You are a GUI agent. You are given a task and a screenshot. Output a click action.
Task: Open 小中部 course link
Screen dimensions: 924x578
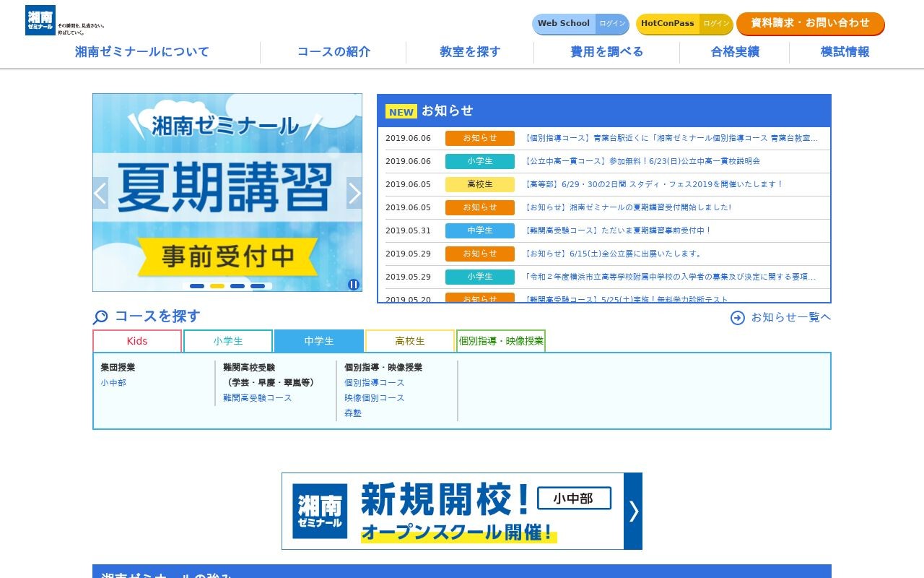click(x=113, y=383)
